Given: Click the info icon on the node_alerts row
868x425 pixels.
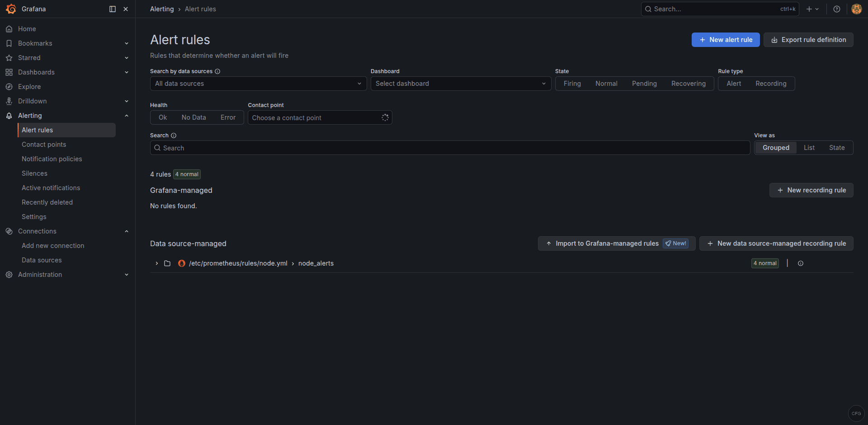Looking at the screenshot, I should point(801,263).
